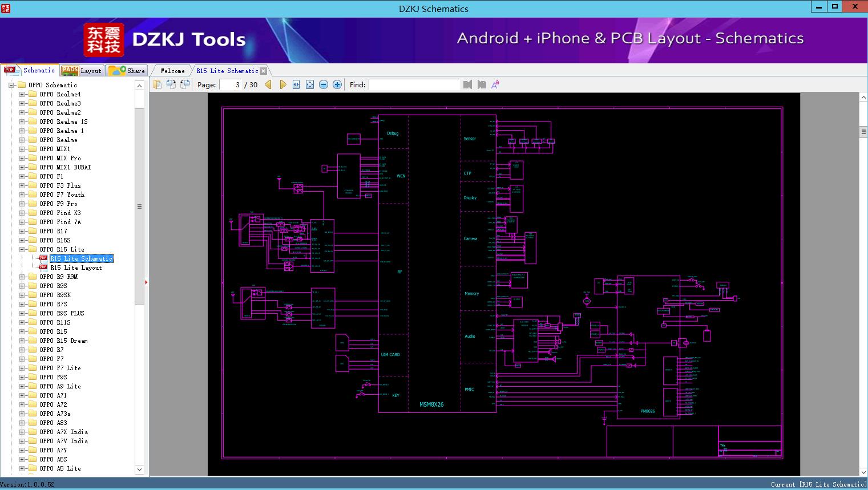This screenshot has height=490, width=868.
Task: Switch to the Welcome document tab
Action: 172,71
